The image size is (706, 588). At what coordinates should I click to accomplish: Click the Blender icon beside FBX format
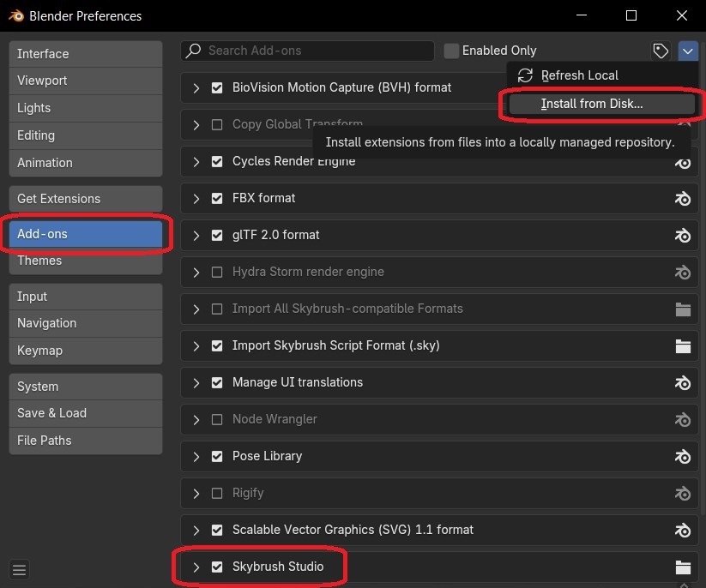click(x=683, y=198)
